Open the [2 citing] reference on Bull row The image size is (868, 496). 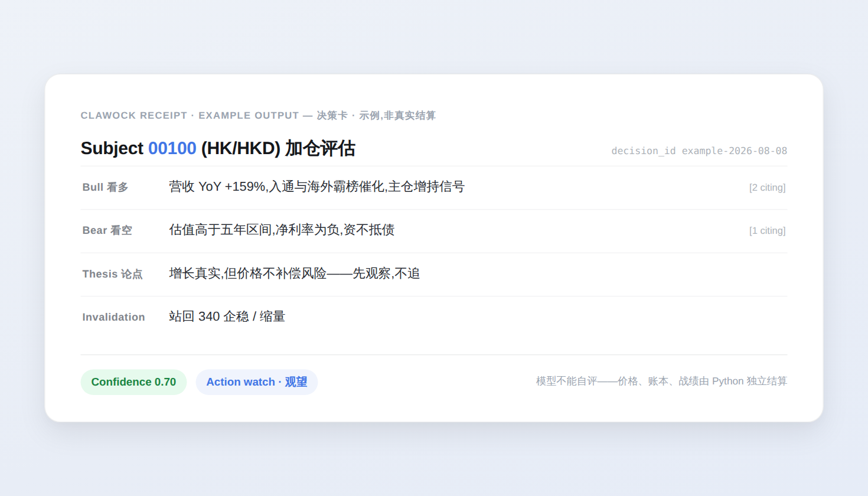point(767,188)
